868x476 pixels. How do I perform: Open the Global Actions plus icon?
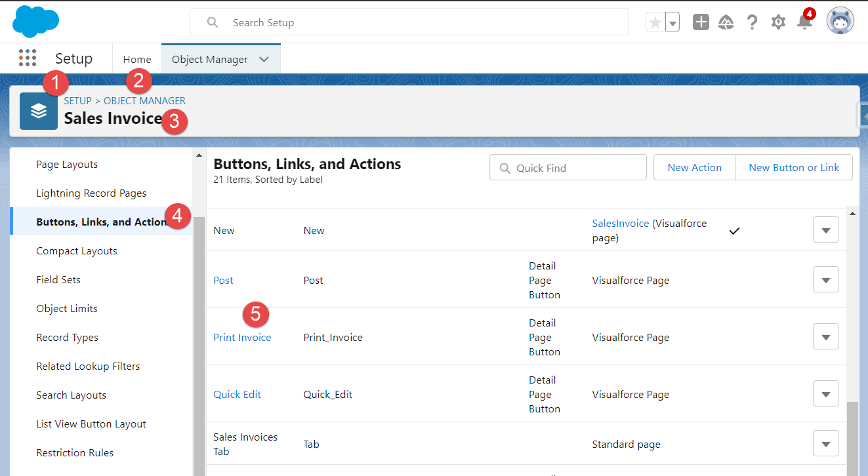pos(701,22)
